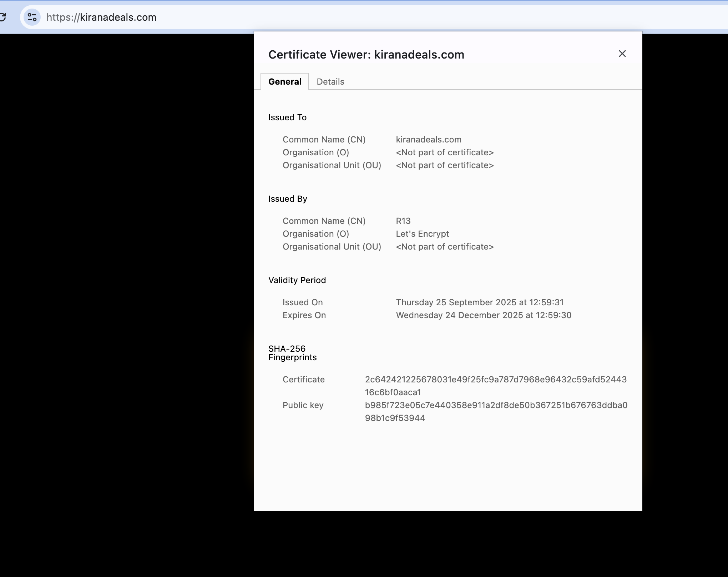Select the General tab
Image resolution: width=728 pixels, height=577 pixels.
[285, 82]
